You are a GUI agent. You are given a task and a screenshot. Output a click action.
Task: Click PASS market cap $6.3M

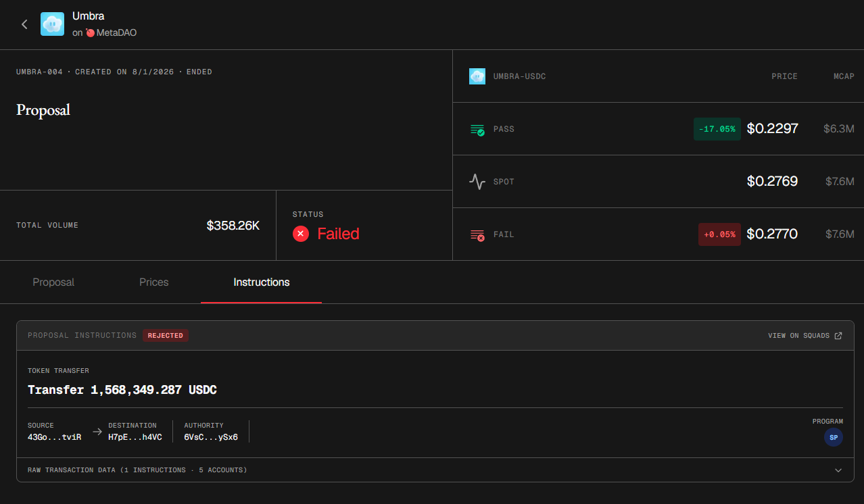(839, 128)
